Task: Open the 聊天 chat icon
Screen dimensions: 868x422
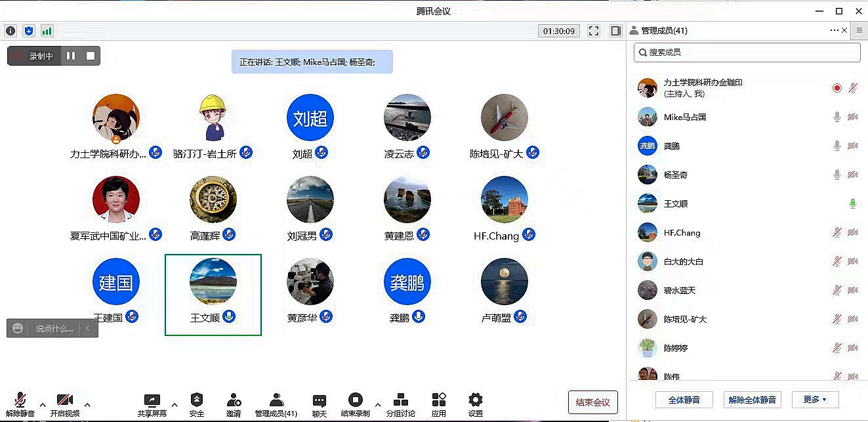Action: pos(319,404)
